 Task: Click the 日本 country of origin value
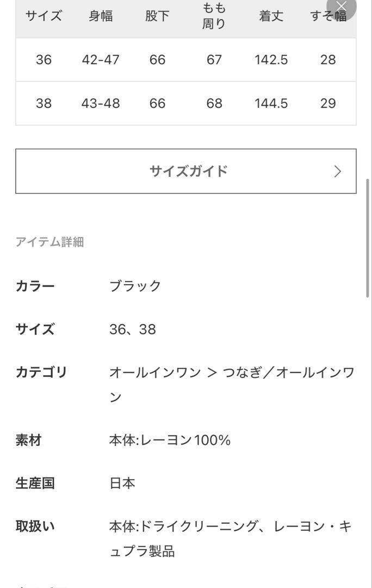click(x=122, y=483)
